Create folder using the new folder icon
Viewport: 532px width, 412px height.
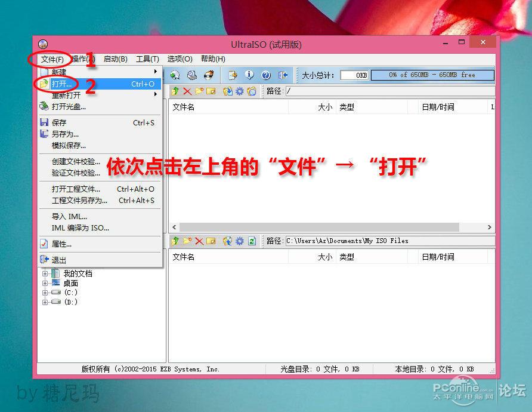point(199,91)
